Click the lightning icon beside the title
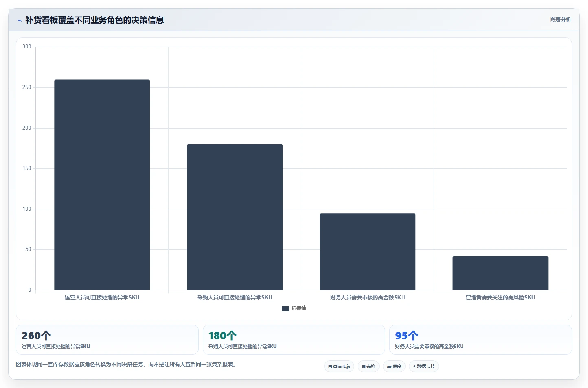The image size is (588, 388). pyautogui.click(x=19, y=20)
